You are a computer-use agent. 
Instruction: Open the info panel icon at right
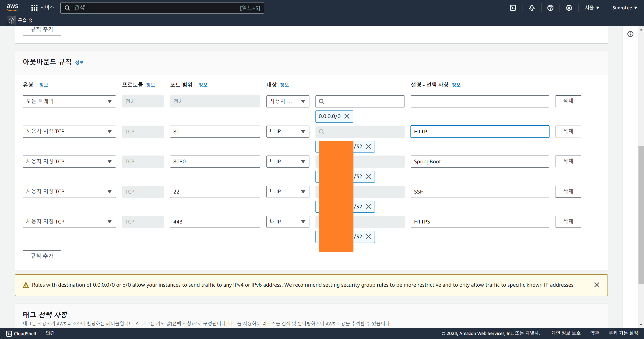pos(630,34)
